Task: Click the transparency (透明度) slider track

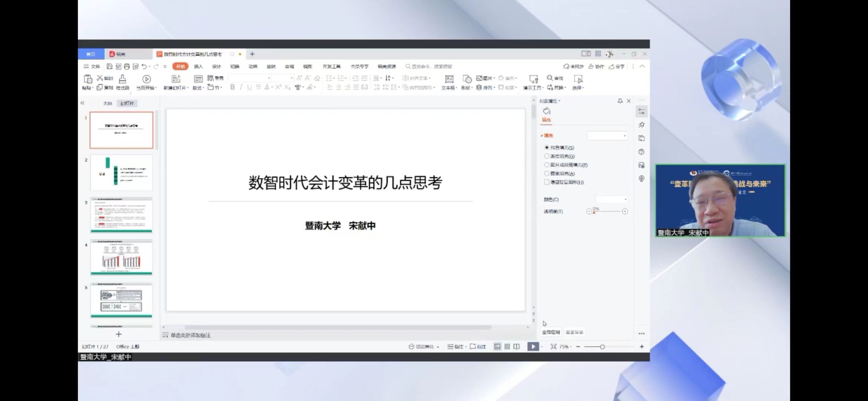Action: 607,211
